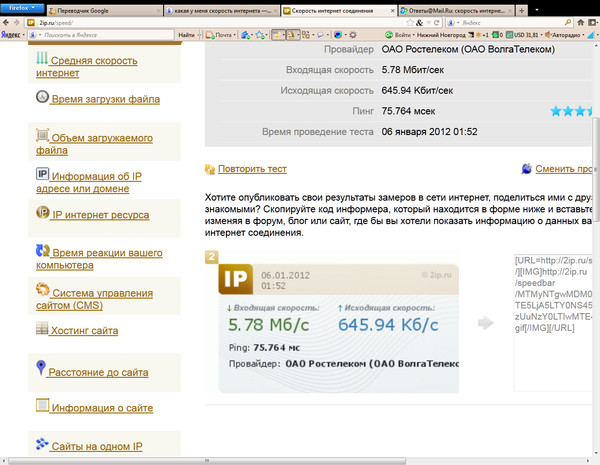Click the server icon beside Хостинг сайта
This screenshot has height=465, width=600.
point(42,328)
